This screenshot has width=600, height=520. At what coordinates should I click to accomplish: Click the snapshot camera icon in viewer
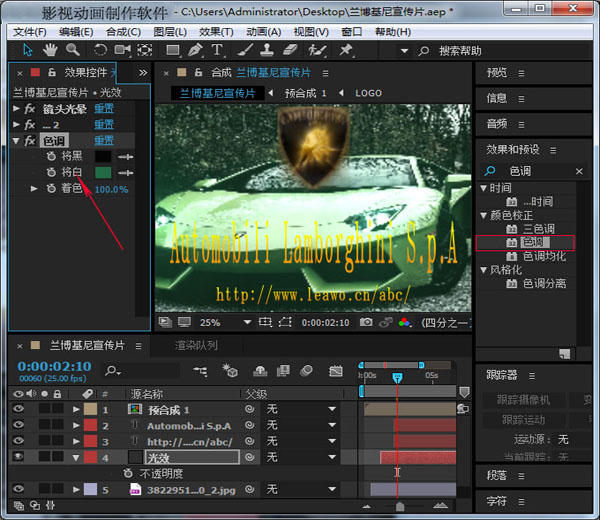pyautogui.click(x=366, y=322)
